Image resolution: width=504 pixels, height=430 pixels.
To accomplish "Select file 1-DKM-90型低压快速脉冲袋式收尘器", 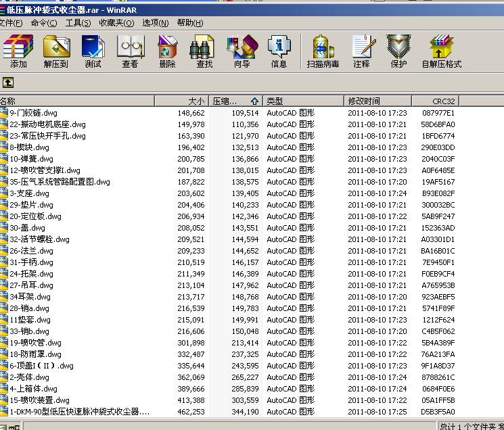I will click(x=80, y=412).
